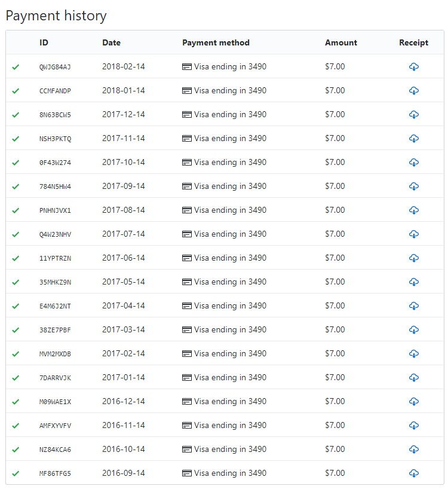Click the Receipt column header
448x489 pixels.
tap(413, 42)
